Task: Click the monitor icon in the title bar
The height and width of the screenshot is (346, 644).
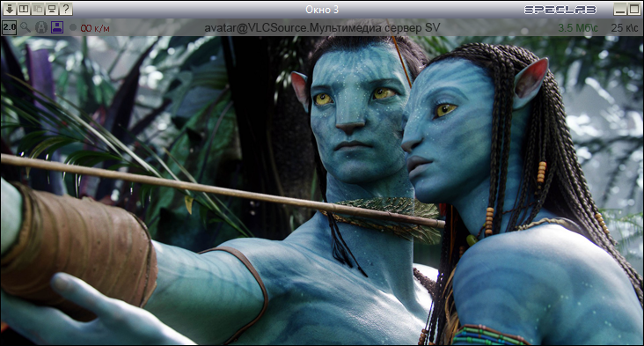Action: [x=52, y=9]
